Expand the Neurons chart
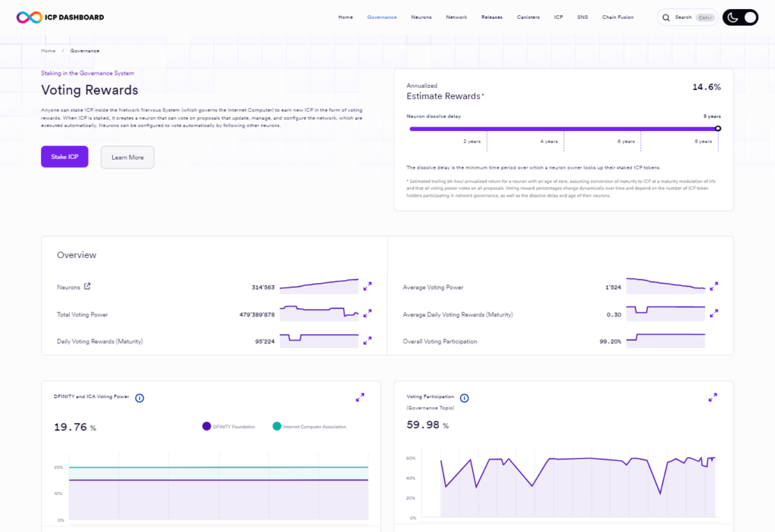The width and height of the screenshot is (775, 532). tap(367, 287)
